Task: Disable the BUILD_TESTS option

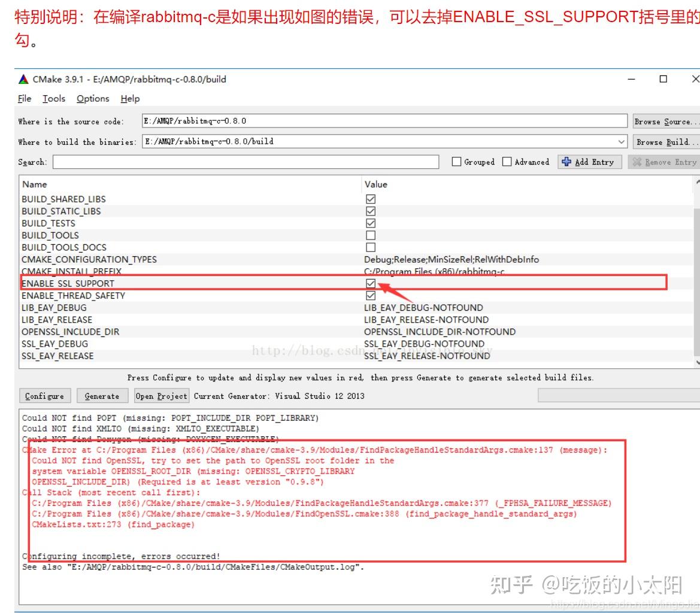Action: coord(370,223)
